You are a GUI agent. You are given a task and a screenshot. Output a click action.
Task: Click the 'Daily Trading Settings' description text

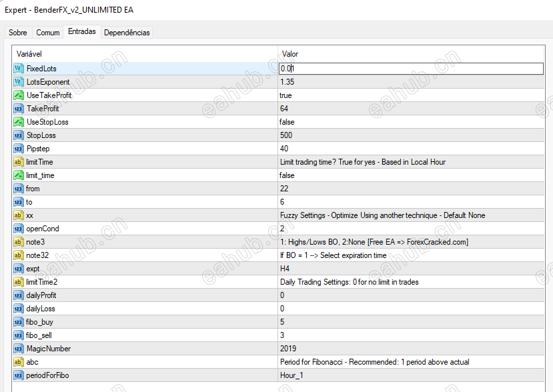349,282
